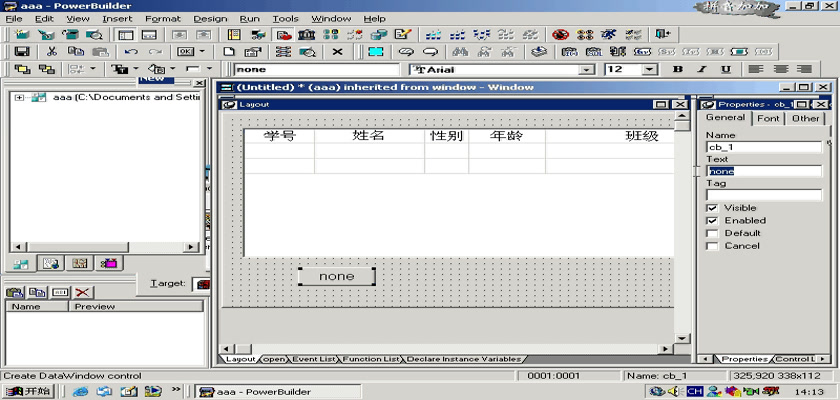Click the Name column header
Image resolution: width=840 pixels, height=400 pixels.
pyautogui.click(x=37, y=307)
